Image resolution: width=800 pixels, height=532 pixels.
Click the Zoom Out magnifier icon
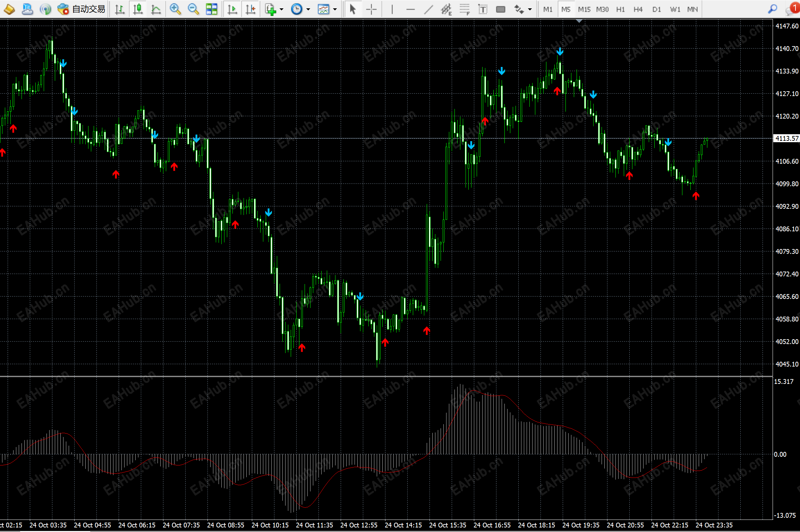pos(193,9)
